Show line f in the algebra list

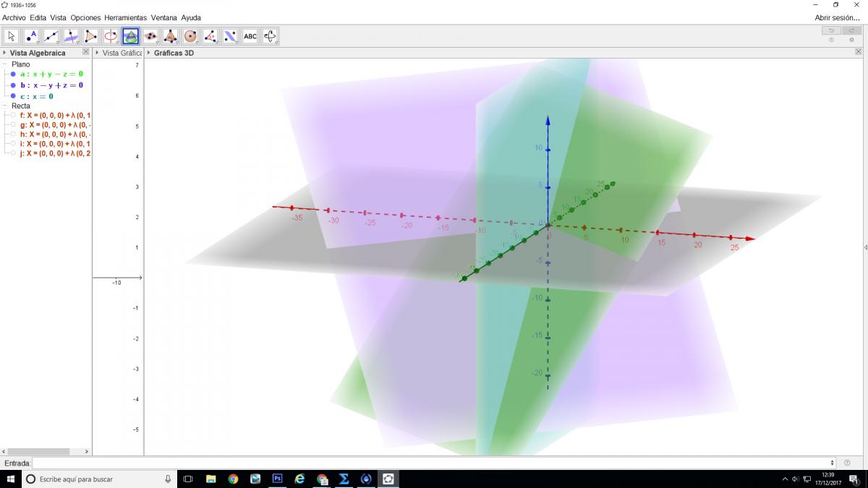pyautogui.click(x=13, y=115)
